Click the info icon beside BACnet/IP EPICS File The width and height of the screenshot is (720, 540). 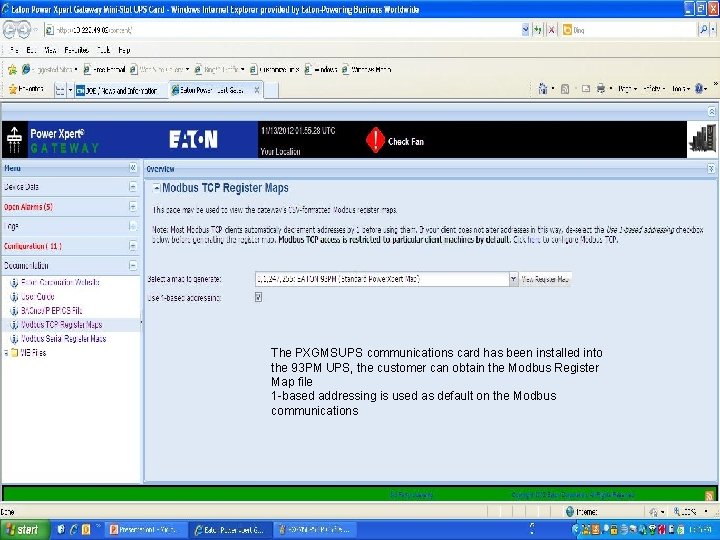pyautogui.click(x=14, y=311)
